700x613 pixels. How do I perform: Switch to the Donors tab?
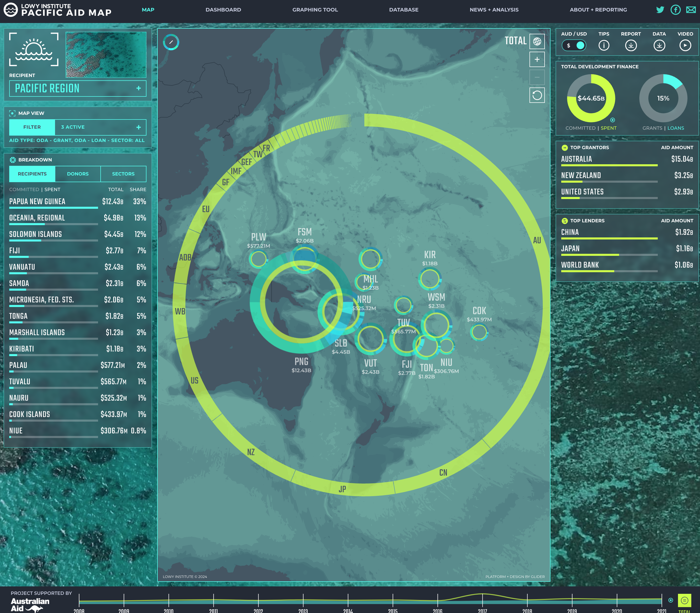pos(78,174)
